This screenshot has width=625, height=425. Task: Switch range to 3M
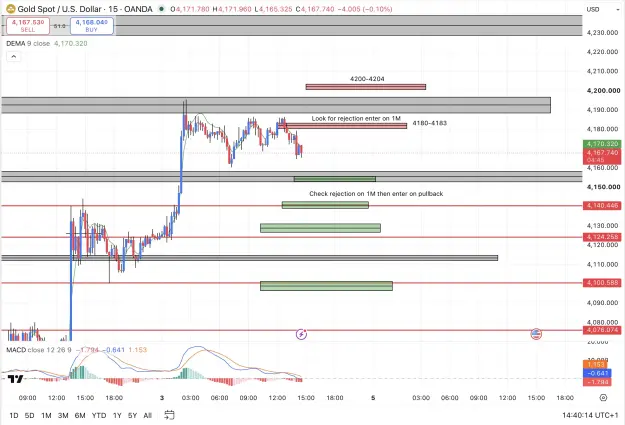click(63, 415)
